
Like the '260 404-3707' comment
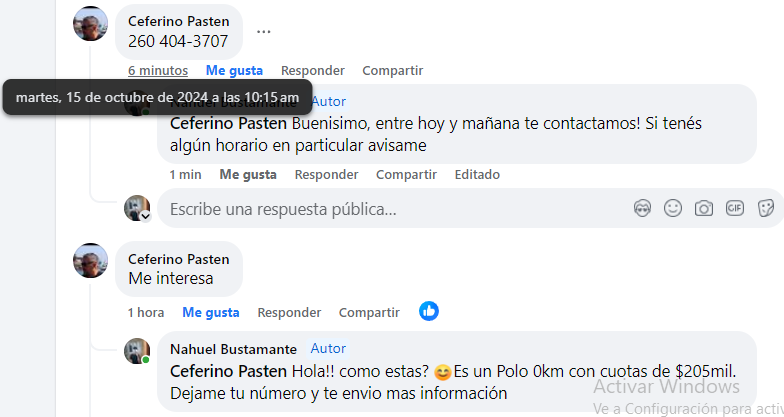[x=234, y=70]
